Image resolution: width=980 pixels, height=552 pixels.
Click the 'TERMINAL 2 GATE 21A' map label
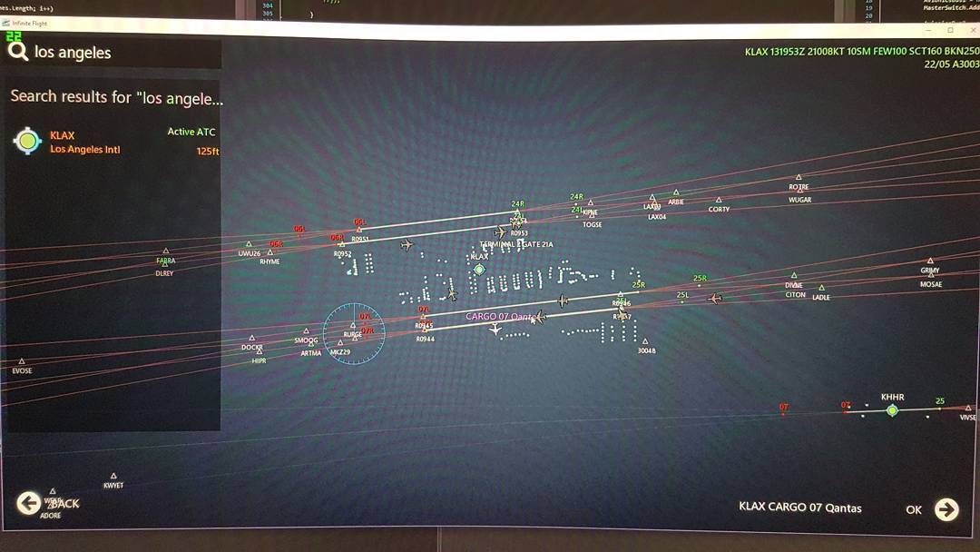coord(516,244)
